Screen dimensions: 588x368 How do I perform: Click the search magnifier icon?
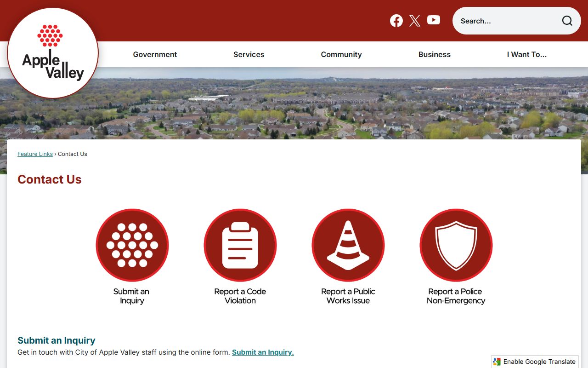567,21
